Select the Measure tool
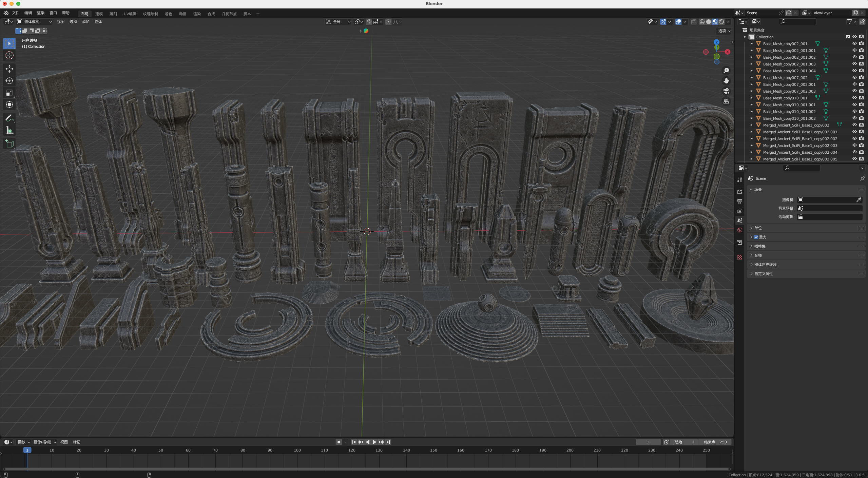 pos(9,130)
